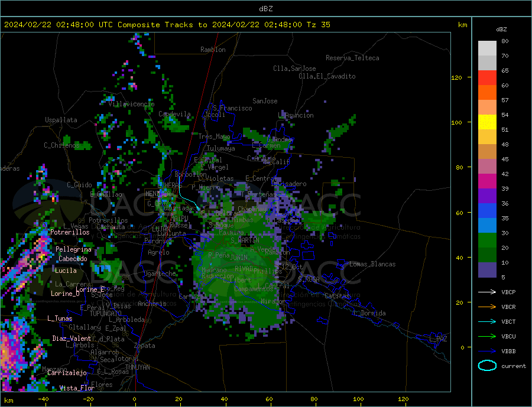This screenshot has width=532, height=407.
Task: Click the 'TUPUNGATO' map label
Action: 106,314
